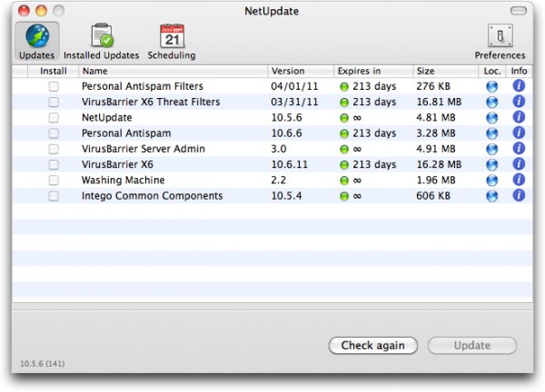
Task: Select the VirusBarrier X6 Threat Filters name
Action: click(x=151, y=102)
